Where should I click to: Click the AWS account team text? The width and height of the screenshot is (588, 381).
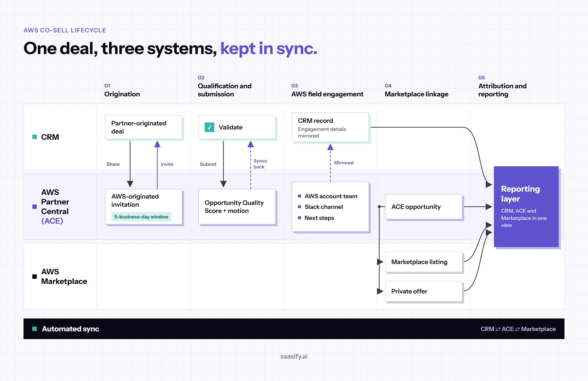pos(331,196)
